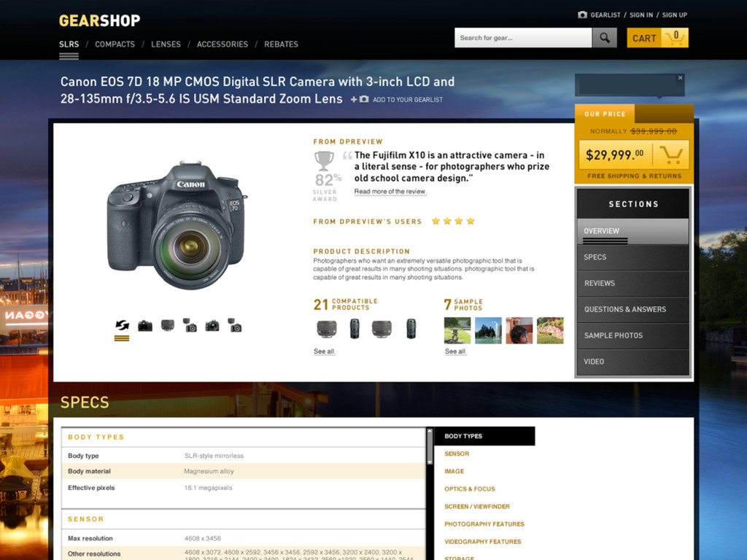Click the Sign Up link
The height and width of the screenshot is (560, 747).
(x=675, y=15)
